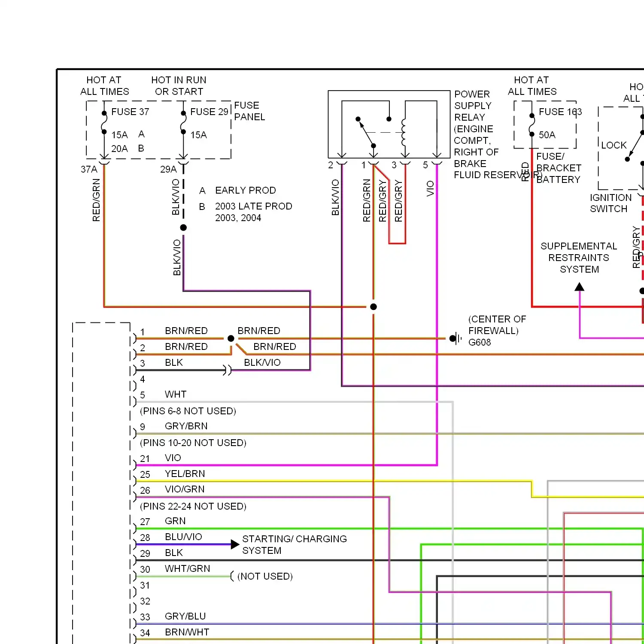Image resolution: width=644 pixels, height=644 pixels.
Task: Click the VIO wire label under relay pin 5
Action: point(430,188)
